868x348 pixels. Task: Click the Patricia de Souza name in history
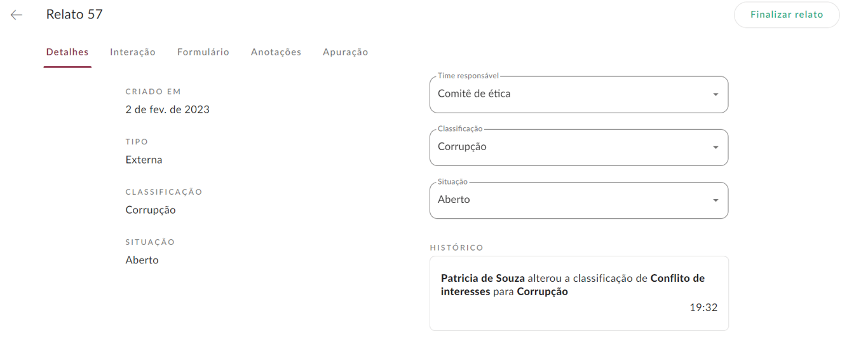point(482,278)
